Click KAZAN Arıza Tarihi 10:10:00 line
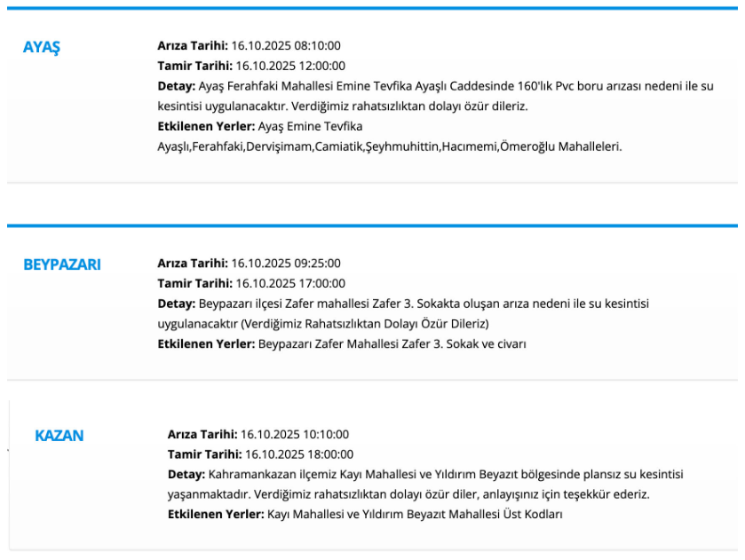Viewport: 745px width, 560px height. coord(258,434)
